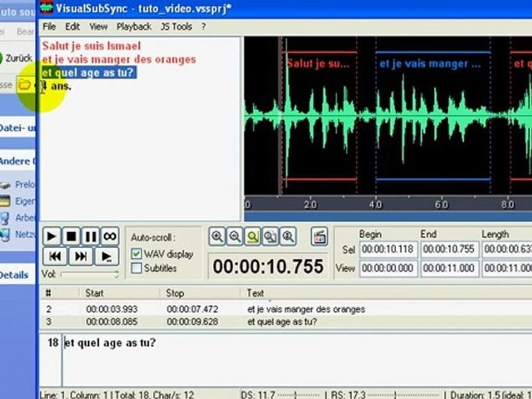Click the View End time field
Screen dimensions: 532x399
(449, 268)
